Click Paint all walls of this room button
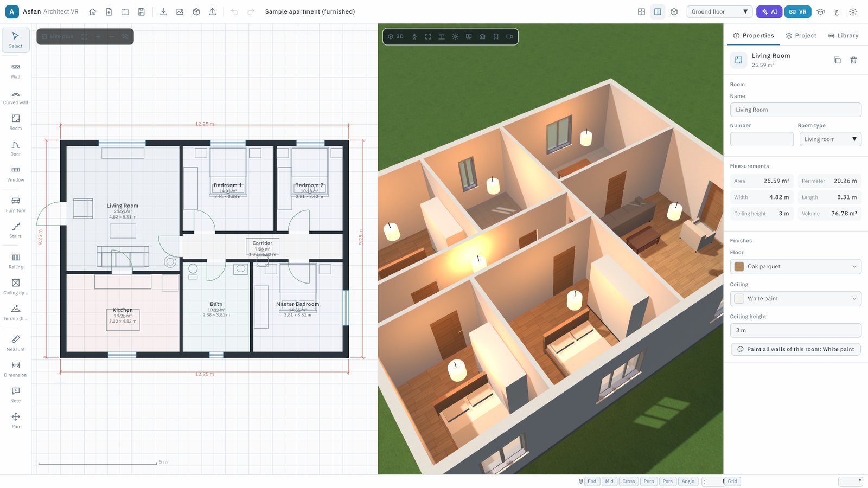 [x=795, y=349]
